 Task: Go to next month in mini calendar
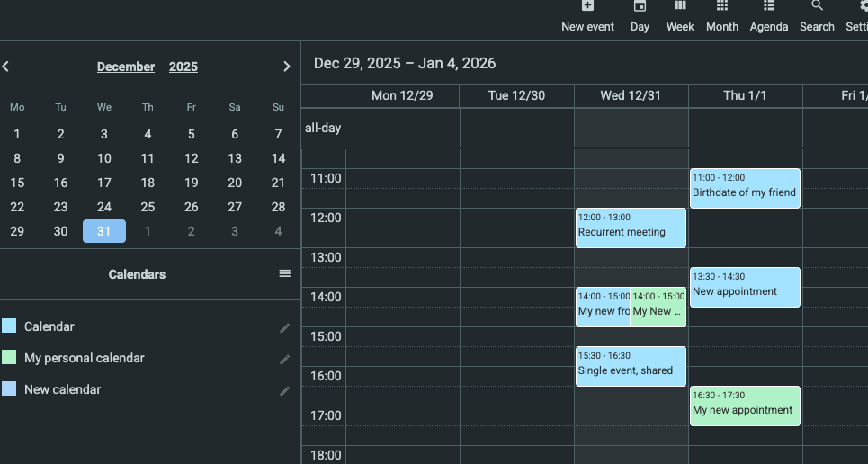tap(287, 67)
